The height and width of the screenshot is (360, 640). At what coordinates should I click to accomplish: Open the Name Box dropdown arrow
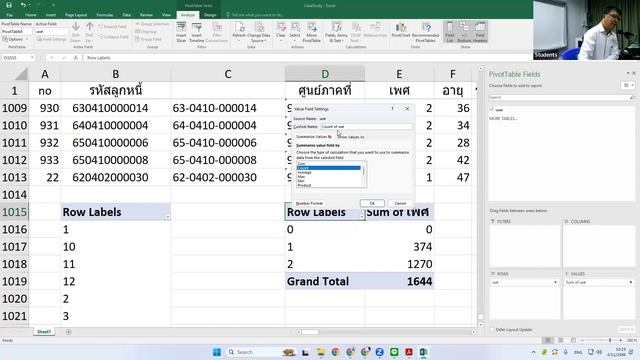click(32, 58)
